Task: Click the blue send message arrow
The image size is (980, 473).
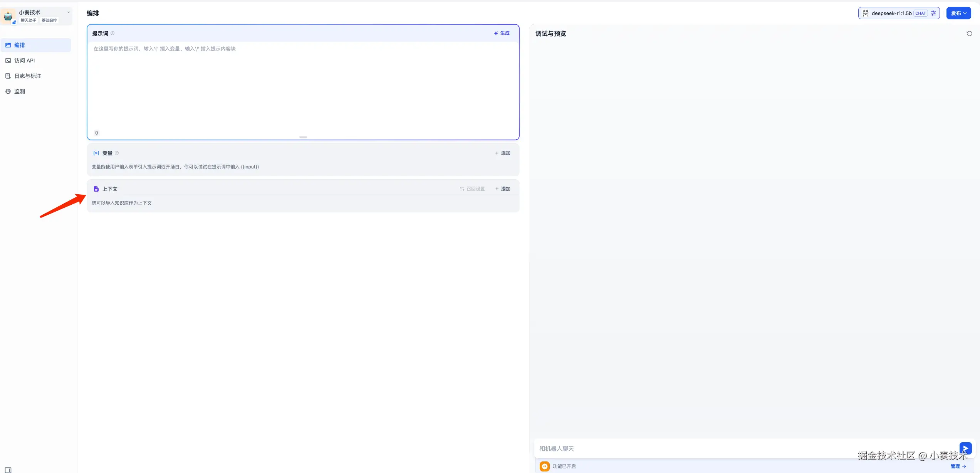Action: click(x=965, y=448)
